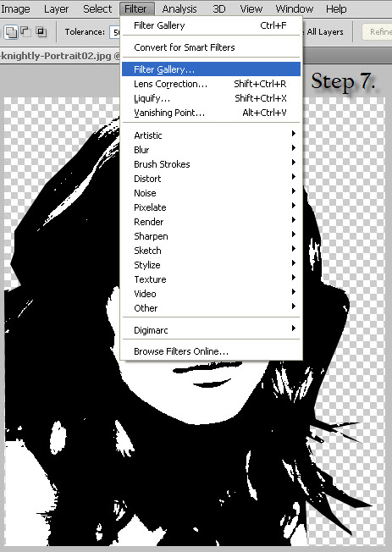
Task: Expand the Other filter submenu
Action: (211, 308)
